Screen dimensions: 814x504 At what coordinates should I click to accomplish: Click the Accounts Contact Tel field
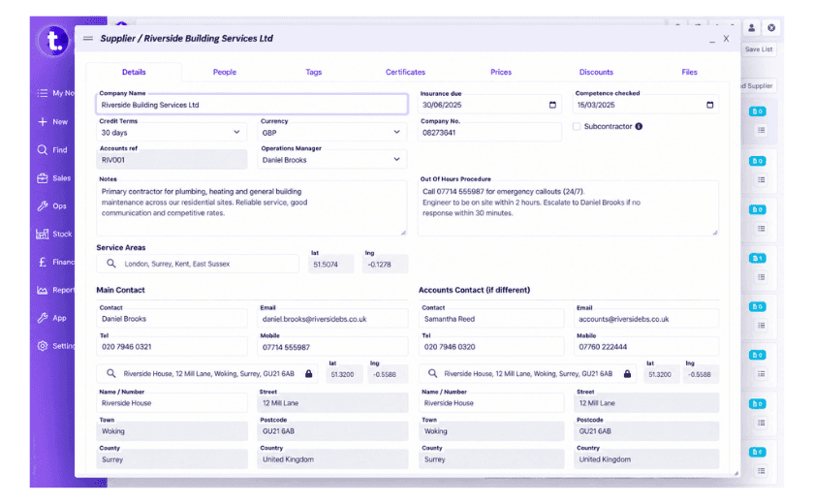pyautogui.click(x=491, y=347)
